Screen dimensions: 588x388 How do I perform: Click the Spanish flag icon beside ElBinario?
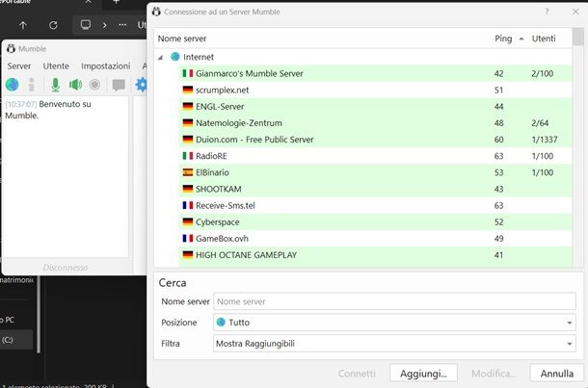point(188,172)
